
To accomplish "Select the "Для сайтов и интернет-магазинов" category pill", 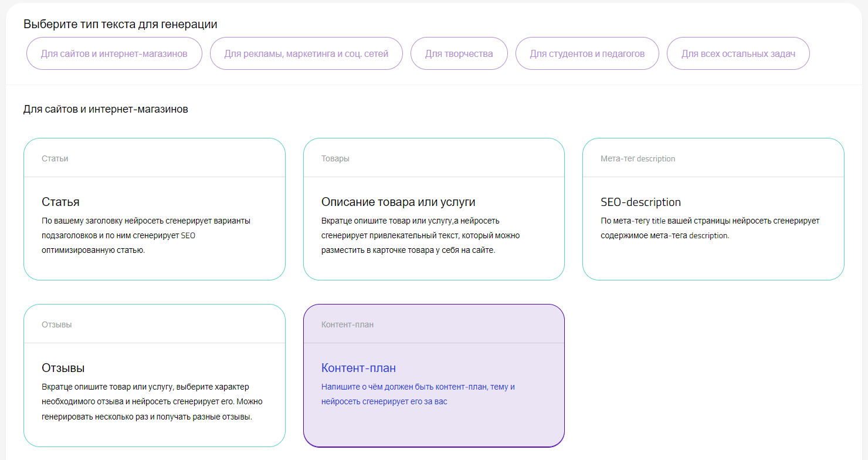I will point(114,54).
